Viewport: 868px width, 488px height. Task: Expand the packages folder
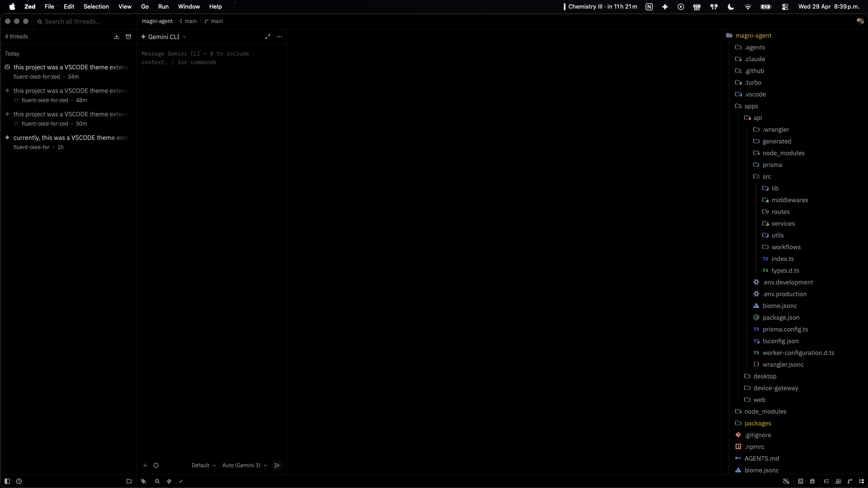pos(758,423)
